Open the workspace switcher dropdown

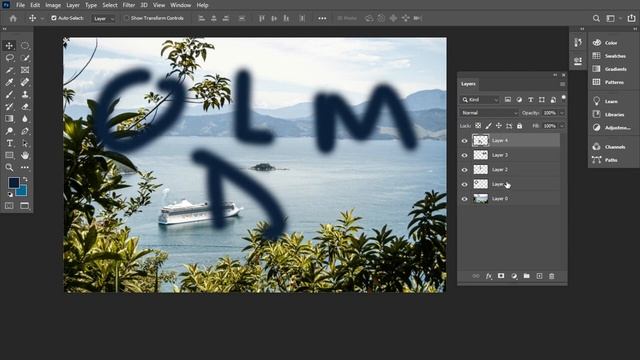click(613, 18)
